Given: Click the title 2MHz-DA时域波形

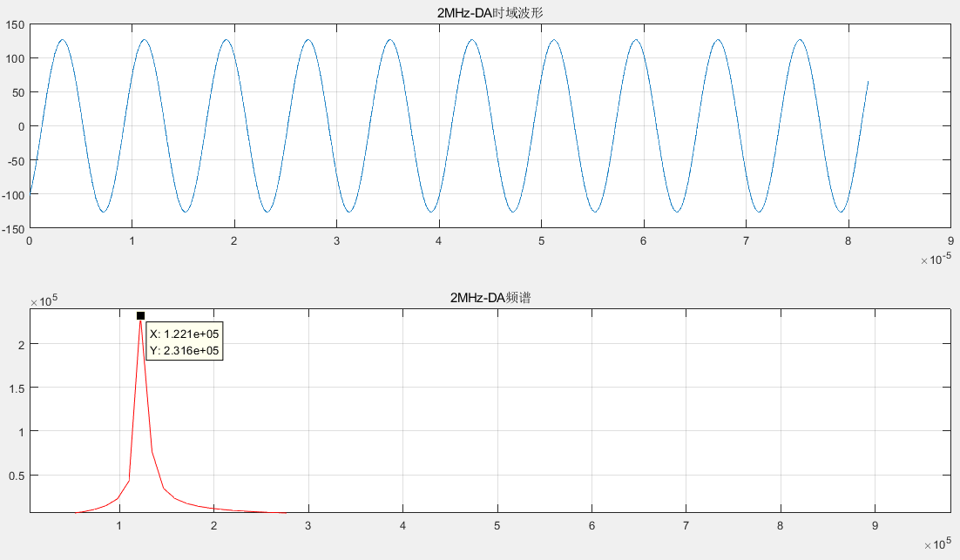Looking at the screenshot, I should tap(490, 13).
